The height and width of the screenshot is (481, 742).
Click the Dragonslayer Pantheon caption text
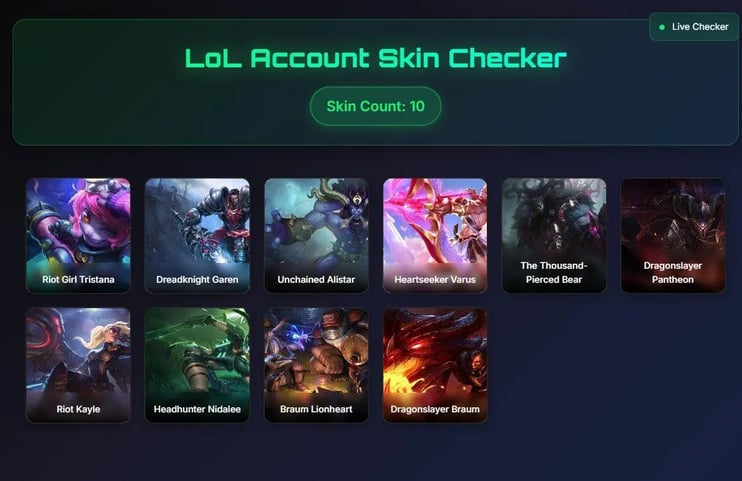673,272
